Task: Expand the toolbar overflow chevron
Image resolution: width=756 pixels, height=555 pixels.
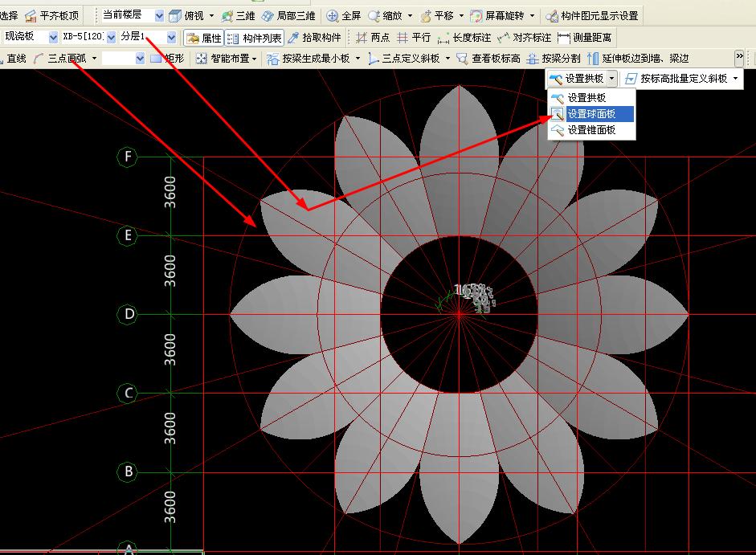Action: (739, 57)
